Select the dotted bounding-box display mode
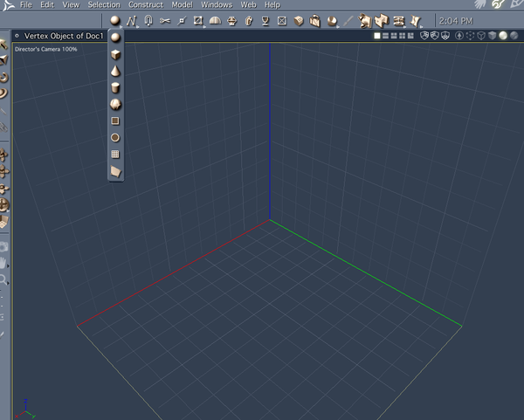 coord(471,36)
